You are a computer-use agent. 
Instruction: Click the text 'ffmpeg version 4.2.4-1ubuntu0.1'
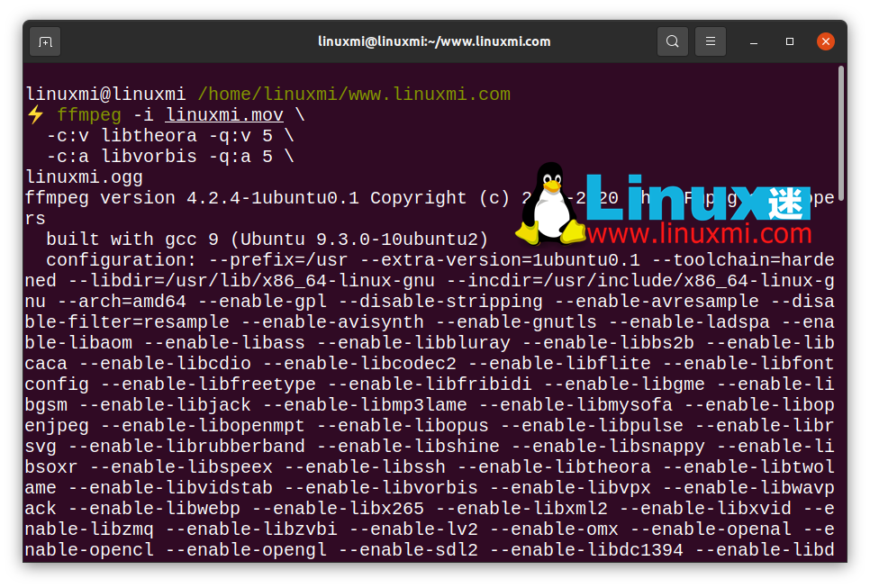click(x=192, y=198)
